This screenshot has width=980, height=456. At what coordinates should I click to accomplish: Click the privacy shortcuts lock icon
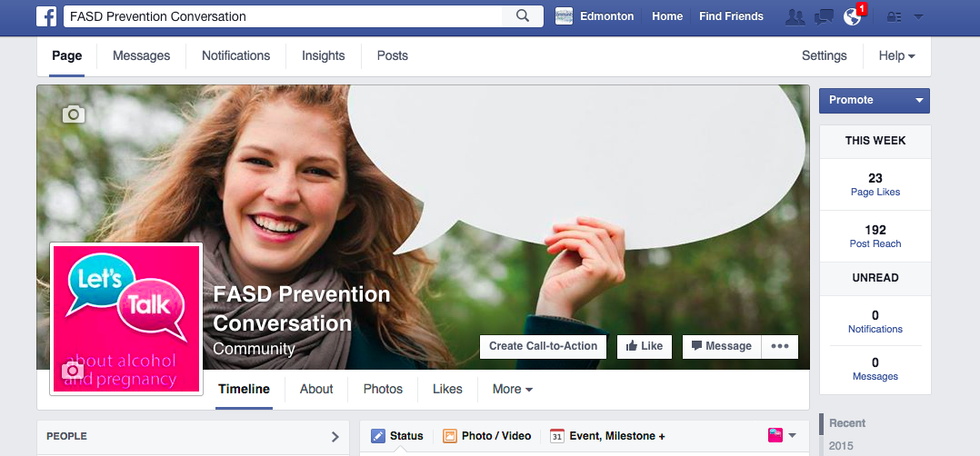pos(894,16)
